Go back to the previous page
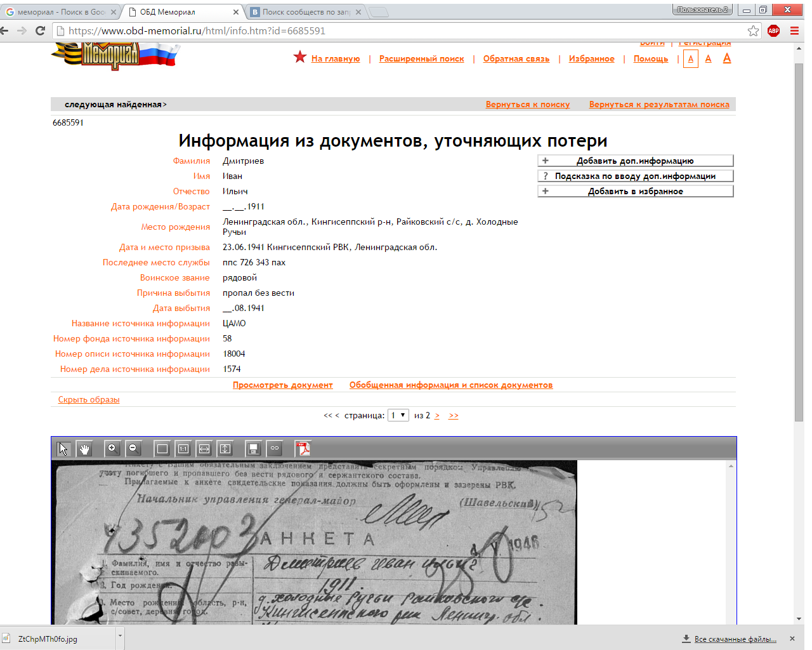Screen dimensions: 812x650 (x=4, y=30)
